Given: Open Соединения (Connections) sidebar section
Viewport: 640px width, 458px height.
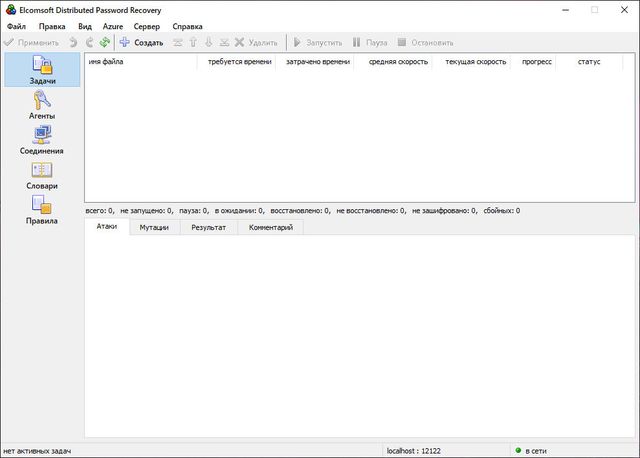Looking at the screenshot, I should pos(42,140).
